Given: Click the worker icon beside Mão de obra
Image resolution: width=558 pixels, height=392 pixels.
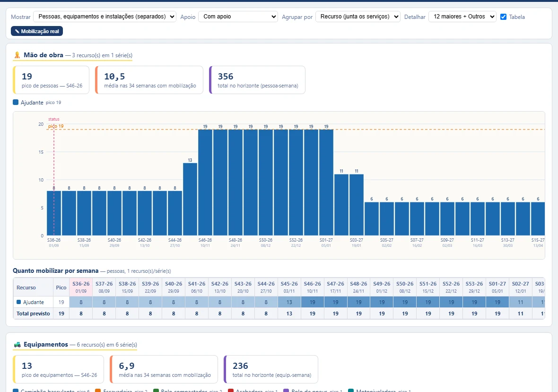Looking at the screenshot, I should [x=17, y=55].
